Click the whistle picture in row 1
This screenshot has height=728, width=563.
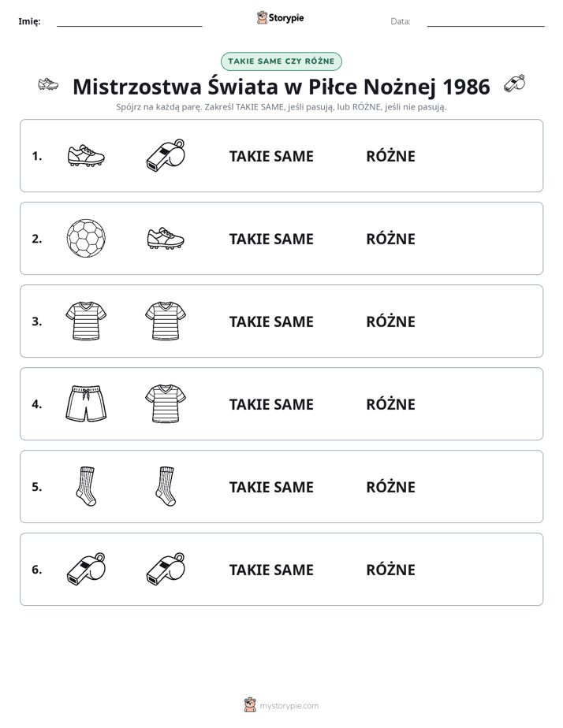166,155
